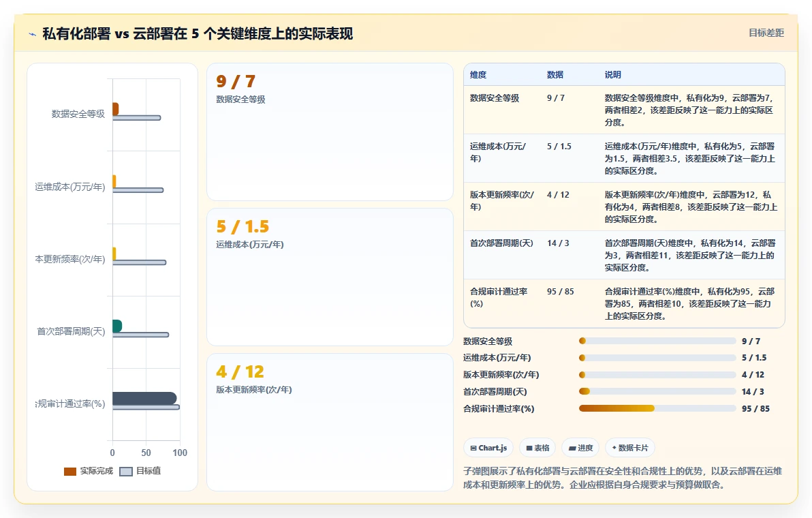Click the summary paragraph starting 子弹图展示了
Viewport: 812px width, 518px height.
(x=623, y=478)
